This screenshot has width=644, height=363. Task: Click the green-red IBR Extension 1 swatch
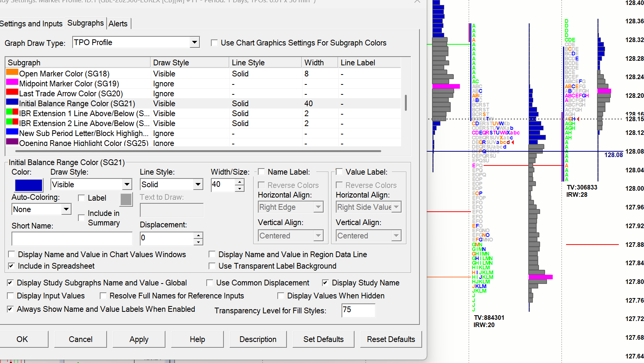pos(12,112)
